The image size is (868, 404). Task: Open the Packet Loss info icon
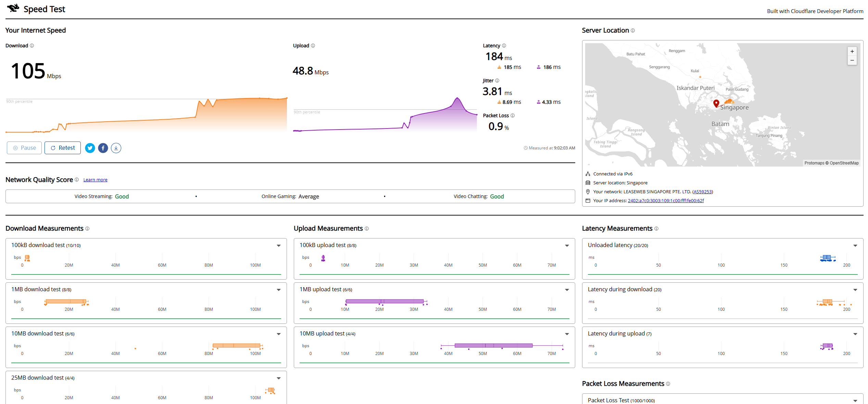513,115
